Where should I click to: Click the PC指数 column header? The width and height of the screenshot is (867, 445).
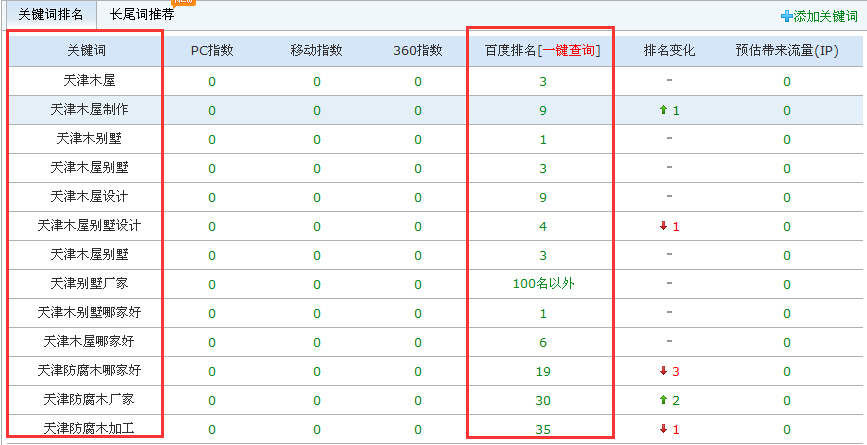212,51
